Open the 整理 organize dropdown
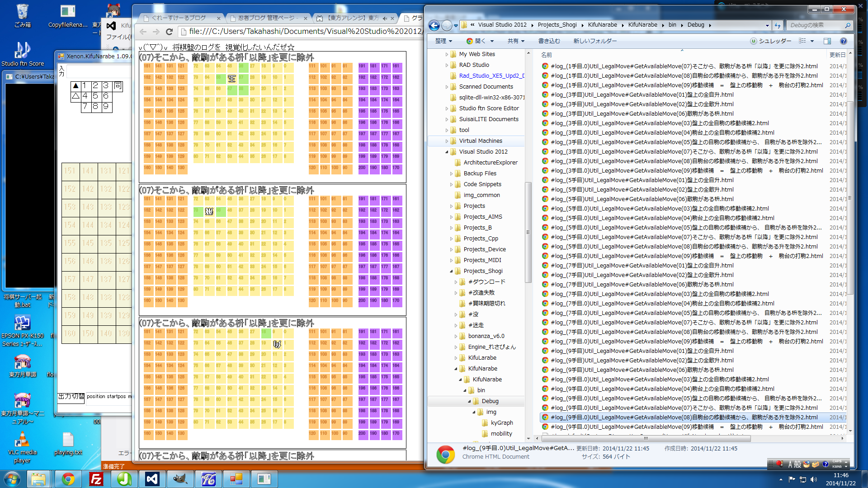868x488 pixels. 443,41
